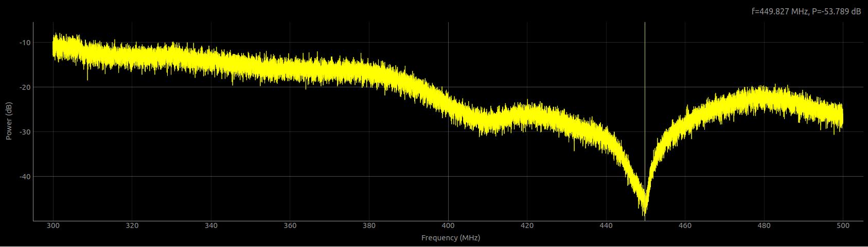Select the 360 frequency tick label
The image size is (868, 247).
pyautogui.click(x=290, y=226)
